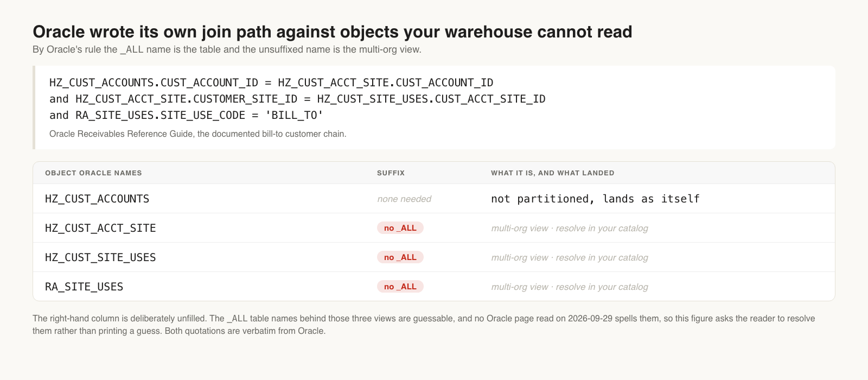Click the multi-org view note for HZ_CUST_ACCT_SITE

(x=570, y=228)
